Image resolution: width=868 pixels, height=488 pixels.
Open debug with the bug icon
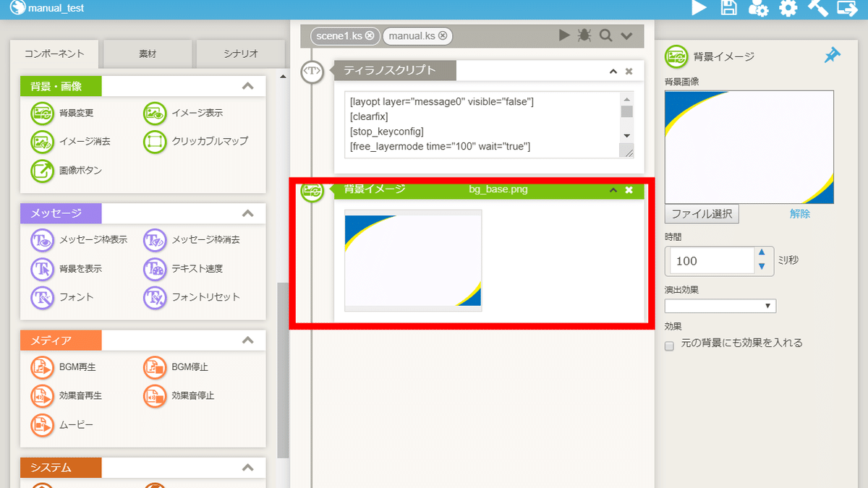(x=584, y=35)
